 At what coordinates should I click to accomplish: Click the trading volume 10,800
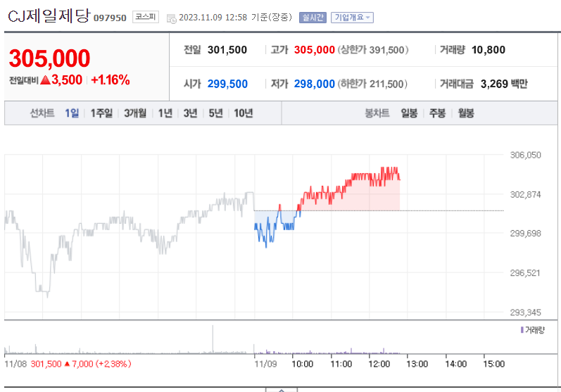point(488,50)
